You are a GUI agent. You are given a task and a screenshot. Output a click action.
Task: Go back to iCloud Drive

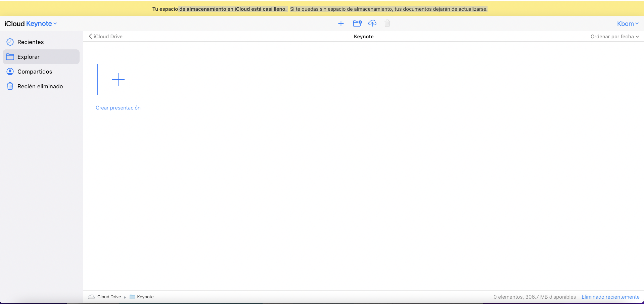click(x=105, y=37)
